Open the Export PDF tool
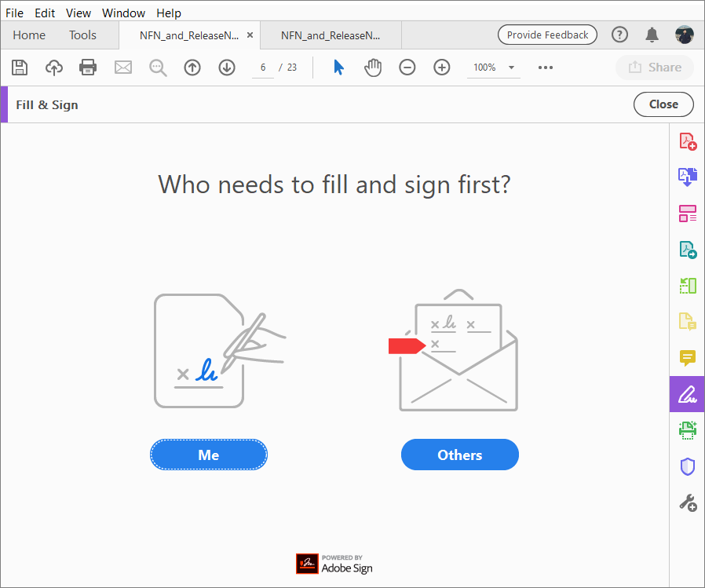This screenshot has height=588, width=705. pos(687,250)
